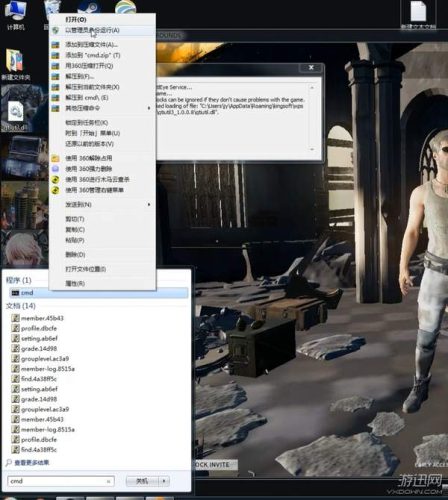Open the 新建文件夹 desktop folder icon
This screenshot has height=500, width=448.
(15, 64)
